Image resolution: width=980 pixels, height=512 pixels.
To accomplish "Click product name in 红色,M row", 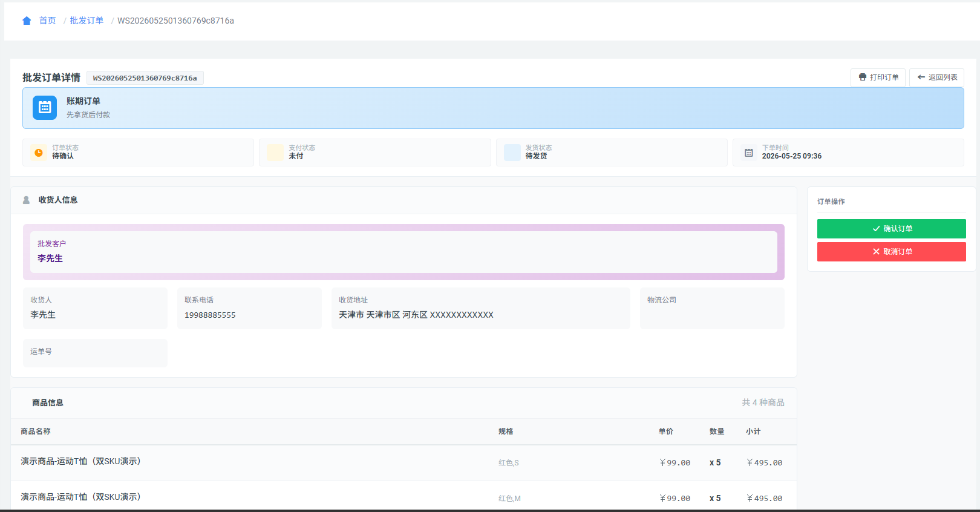I will [x=81, y=497].
